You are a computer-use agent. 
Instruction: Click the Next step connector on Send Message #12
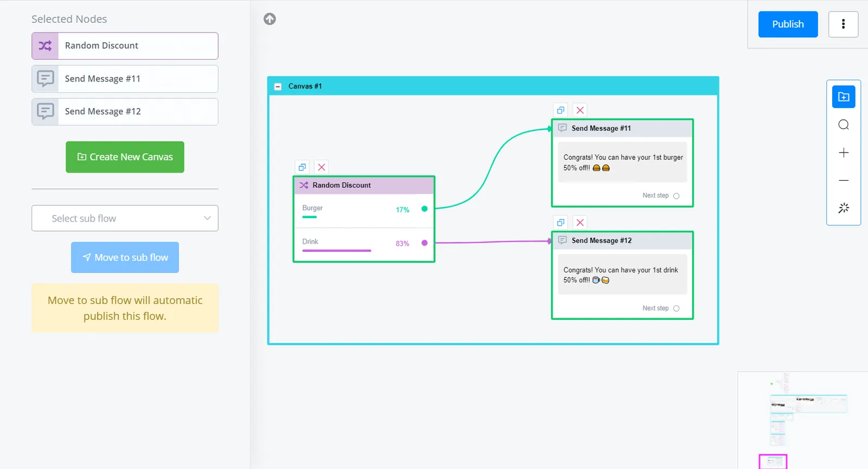[676, 308]
